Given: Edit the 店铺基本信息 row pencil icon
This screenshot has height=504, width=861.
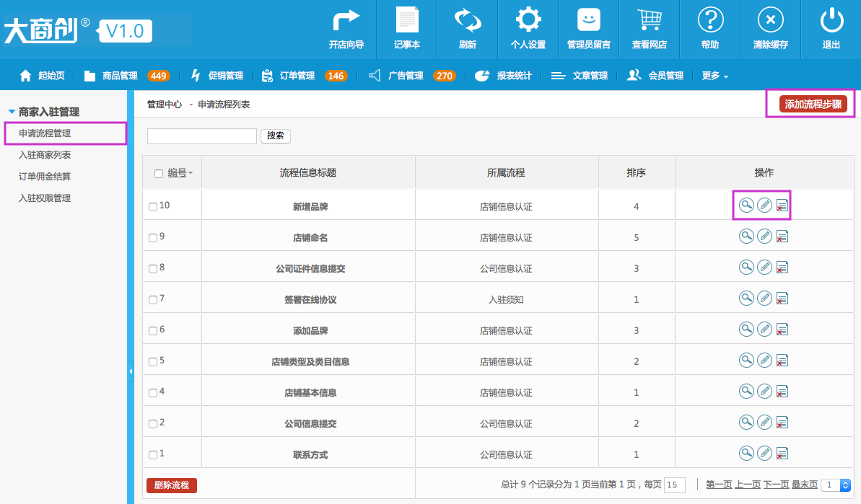Looking at the screenshot, I should tap(764, 391).
